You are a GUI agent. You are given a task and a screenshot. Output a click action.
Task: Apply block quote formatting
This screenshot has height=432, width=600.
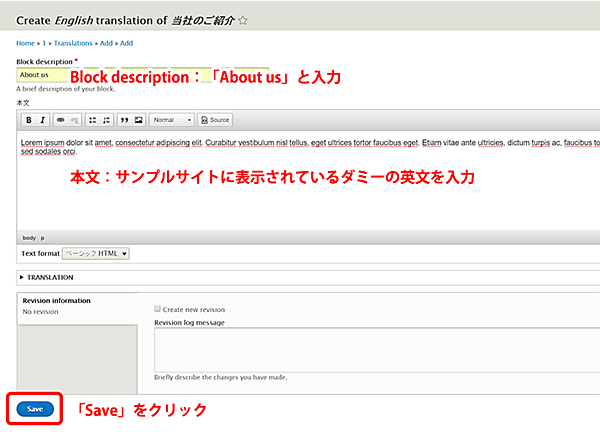click(x=124, y=120)
